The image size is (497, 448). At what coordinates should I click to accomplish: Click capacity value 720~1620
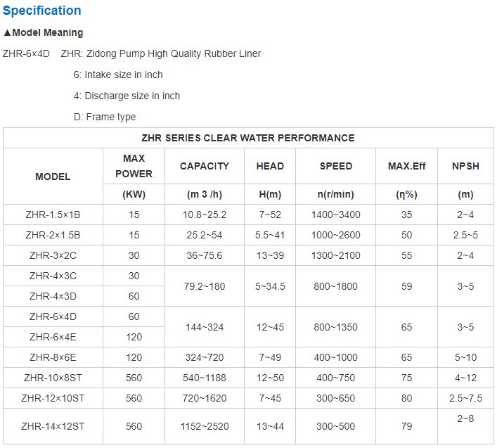coord(205,398)
